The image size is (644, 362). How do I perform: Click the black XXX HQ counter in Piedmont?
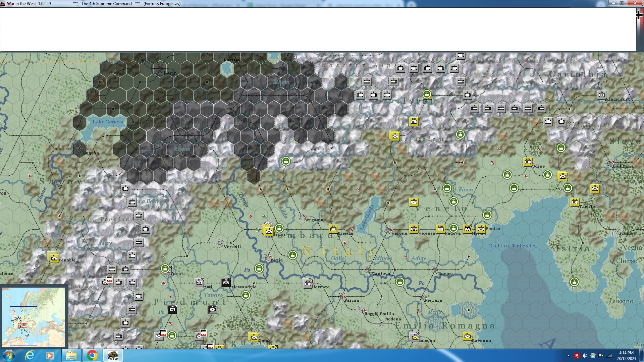172,309
